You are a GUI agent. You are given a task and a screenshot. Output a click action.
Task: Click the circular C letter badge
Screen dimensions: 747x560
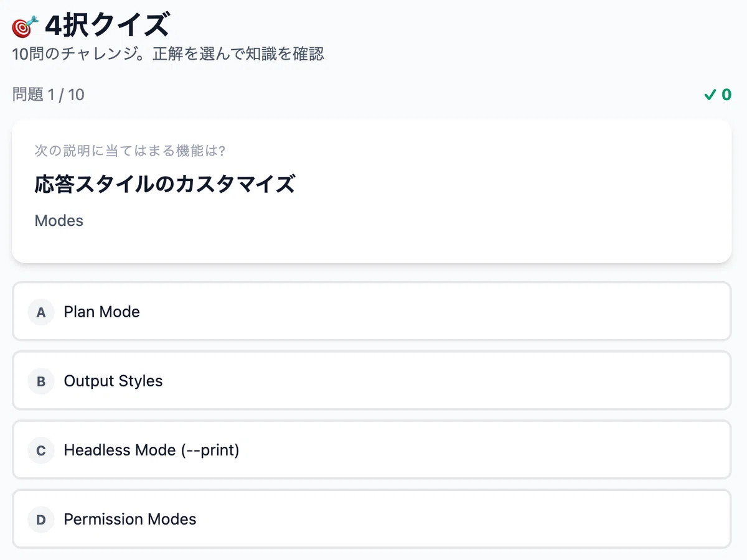click(41, 450)
